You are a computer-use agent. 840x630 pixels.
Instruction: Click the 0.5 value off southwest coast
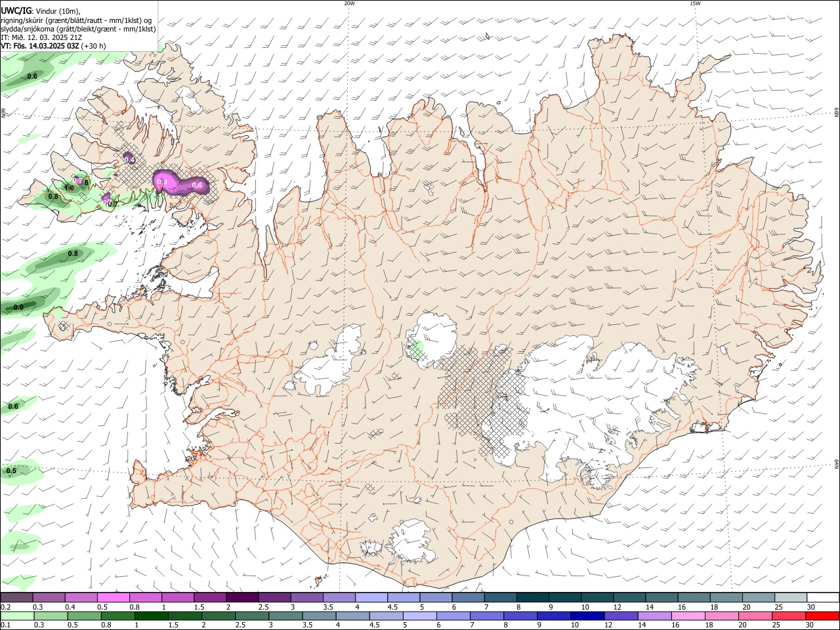11,471
